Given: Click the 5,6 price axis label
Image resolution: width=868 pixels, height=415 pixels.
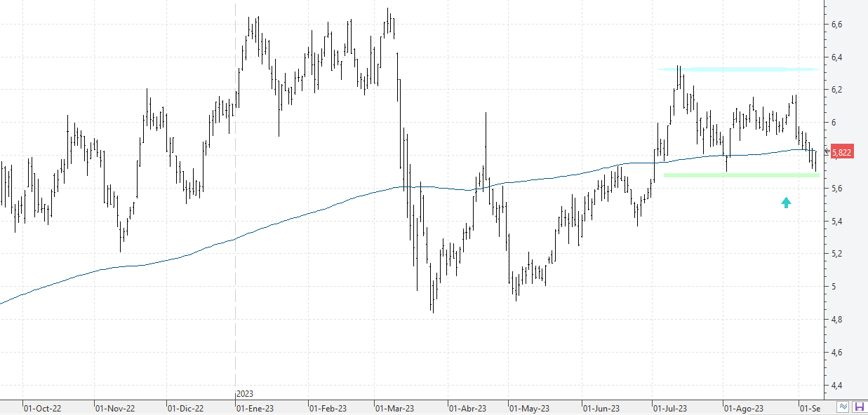Looking at the screenshot, I should pyautogui.click(x=836, y=189).
